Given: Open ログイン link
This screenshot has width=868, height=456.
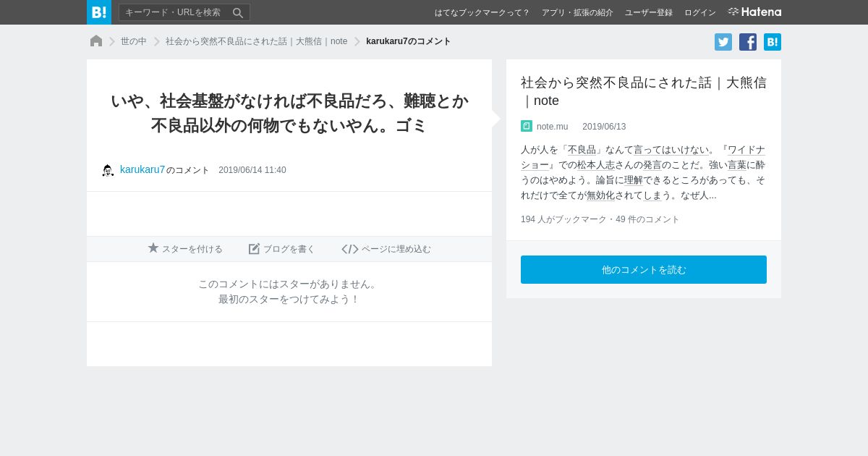Looking at the screenshot, I should pos(700,12).
